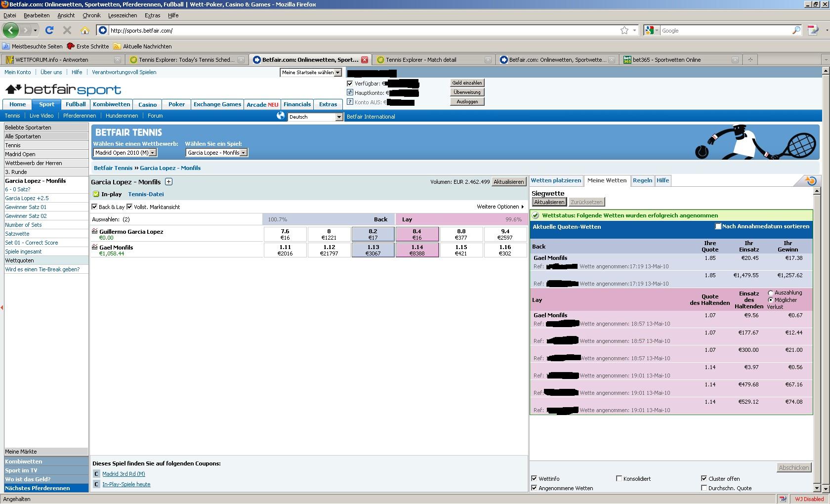Open Tennis-Datei link
This screenshot has width=830, height=504.
point(146,194)
